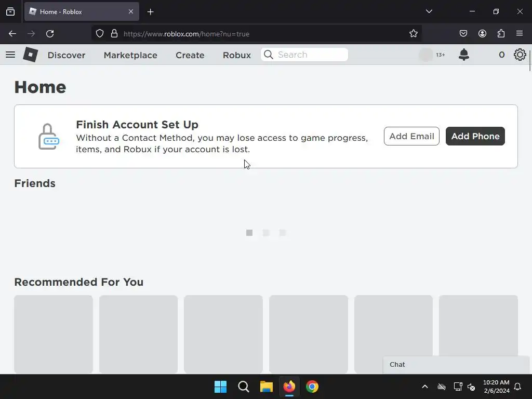Image resolution: width=532 pixels, height=399 pixels.
Task: Open a new browser tab
Action: [150, 12]
